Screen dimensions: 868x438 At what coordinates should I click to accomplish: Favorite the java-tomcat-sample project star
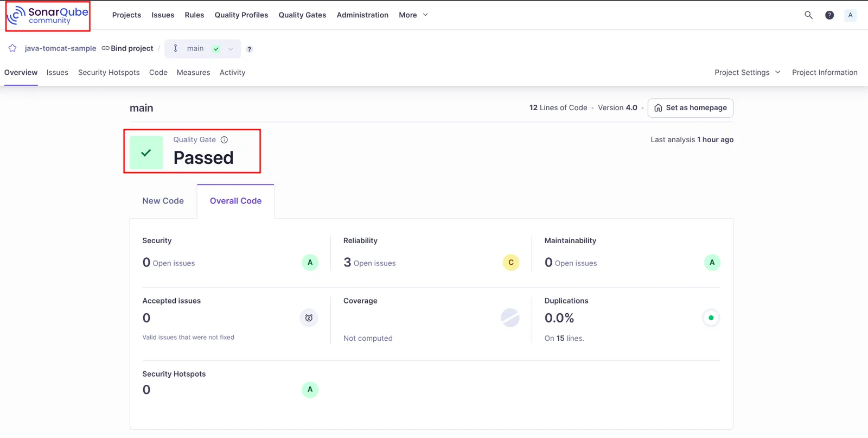pos(12,48)
